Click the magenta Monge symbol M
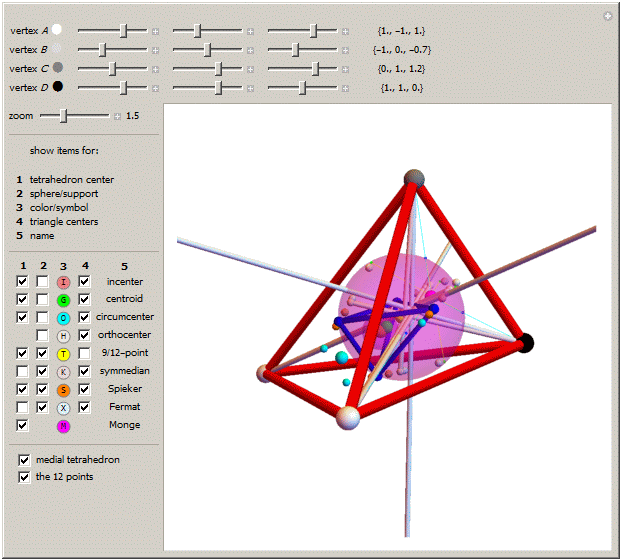622x560 pixels. point(63,426)
